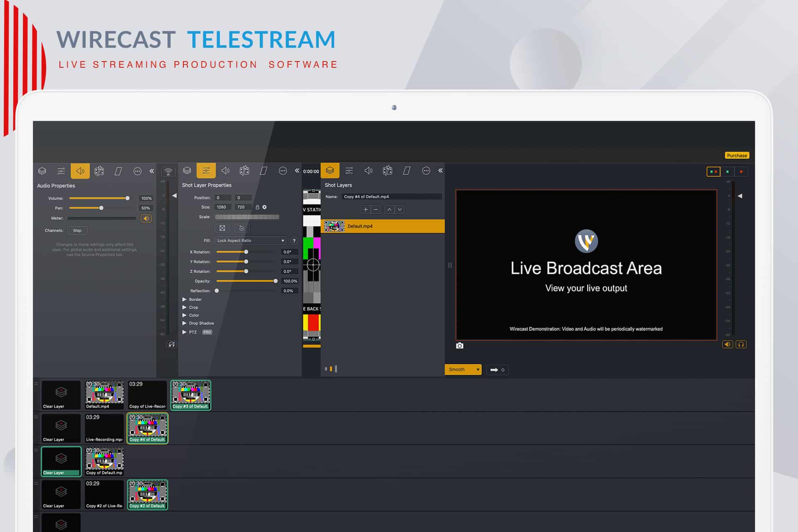Viewport: 798px width, 532px height.
Task: Open more options in Shot Layers panel
Action: (x=426, y=170)
